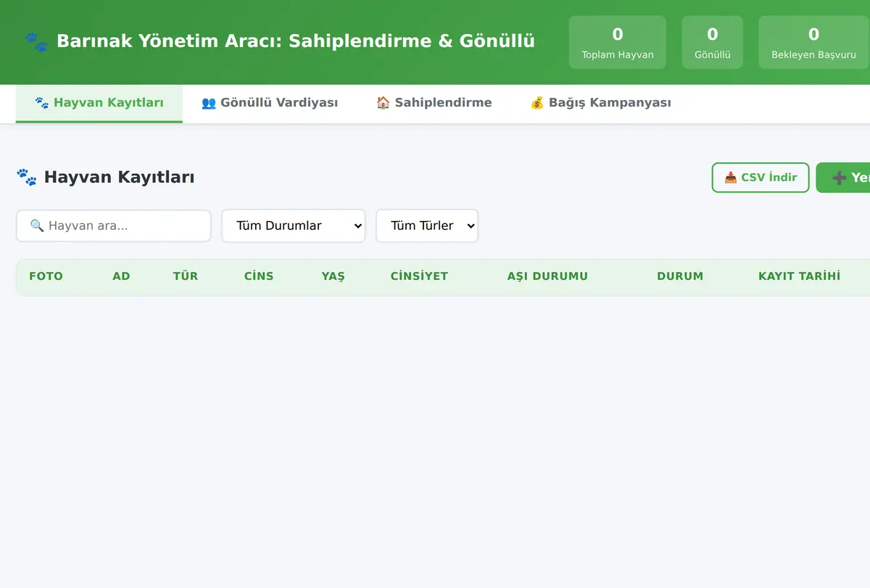
Task: Click the DURUM column header
Action: tap(680, 276)
